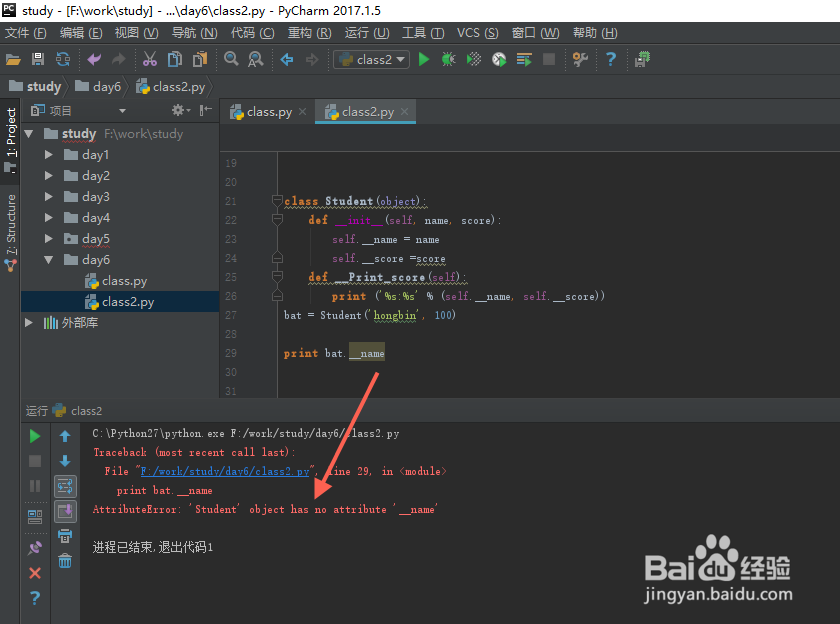
Task: Click the Stop square in toolbar
Action: click(549, 59)
